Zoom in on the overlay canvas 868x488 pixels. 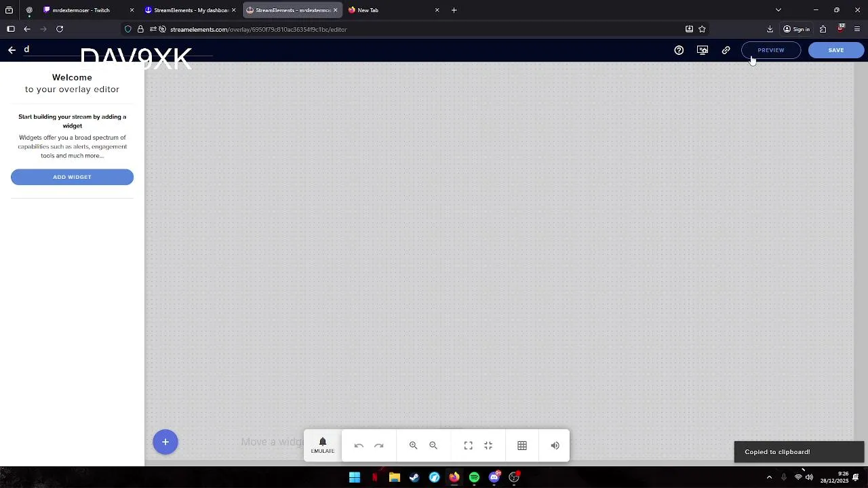413,445
